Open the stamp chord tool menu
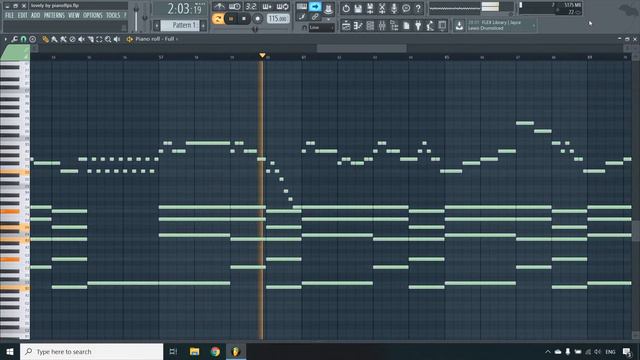 coord(32,39)
